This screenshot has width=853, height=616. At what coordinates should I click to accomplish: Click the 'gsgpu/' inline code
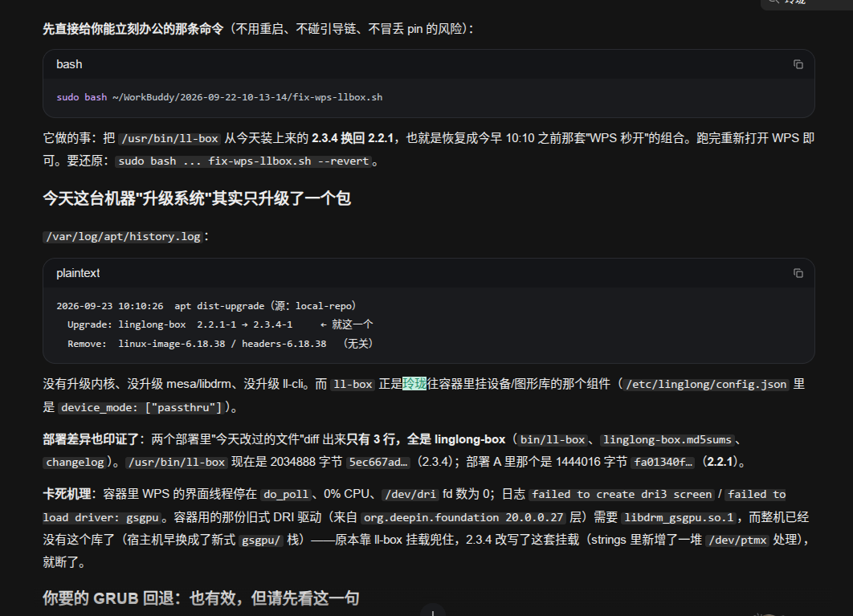261,540
